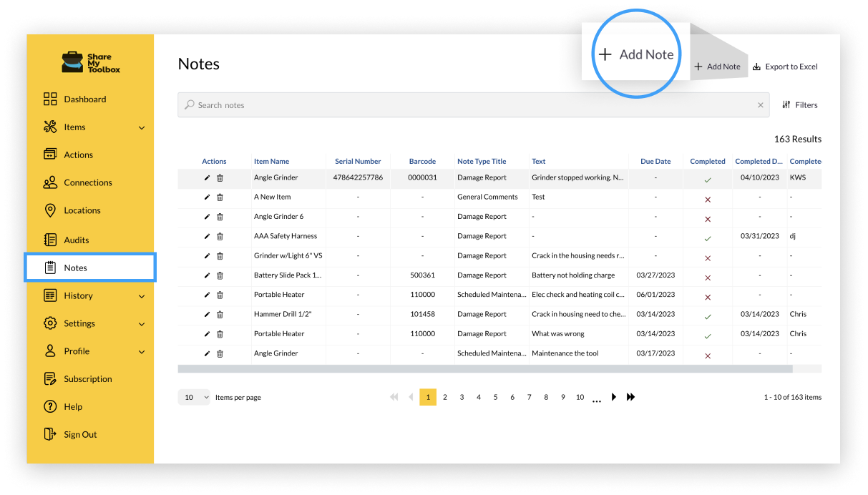Export notes to Excel
Image resolution: width=868 pixels, height=495 pixels.
pyautogui.click(x=785, y=67)
